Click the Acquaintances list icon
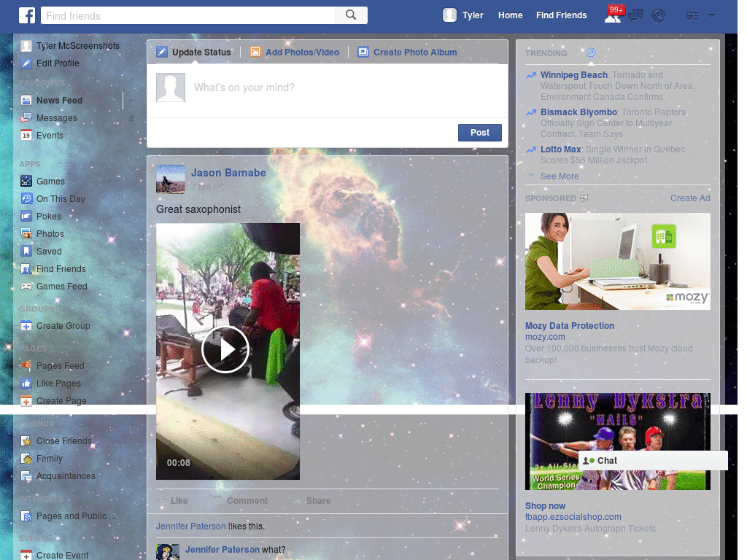Viewport: 747px width, 560px height. click(x=26, y=476)
